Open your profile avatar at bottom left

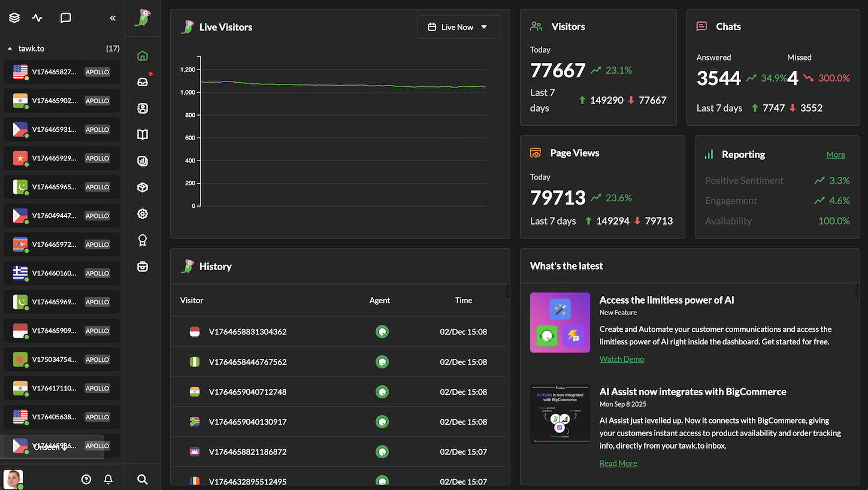(13, 479)
